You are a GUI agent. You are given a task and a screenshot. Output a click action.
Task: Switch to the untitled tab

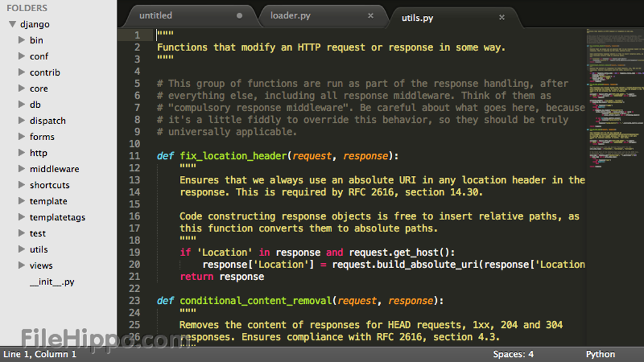pyautogui.click(x=155, y=16)
